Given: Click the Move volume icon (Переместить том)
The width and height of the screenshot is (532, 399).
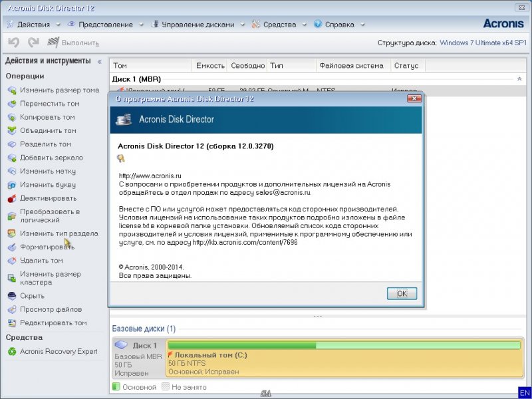Looking at the screenshot, I should (x=12, y=104).
